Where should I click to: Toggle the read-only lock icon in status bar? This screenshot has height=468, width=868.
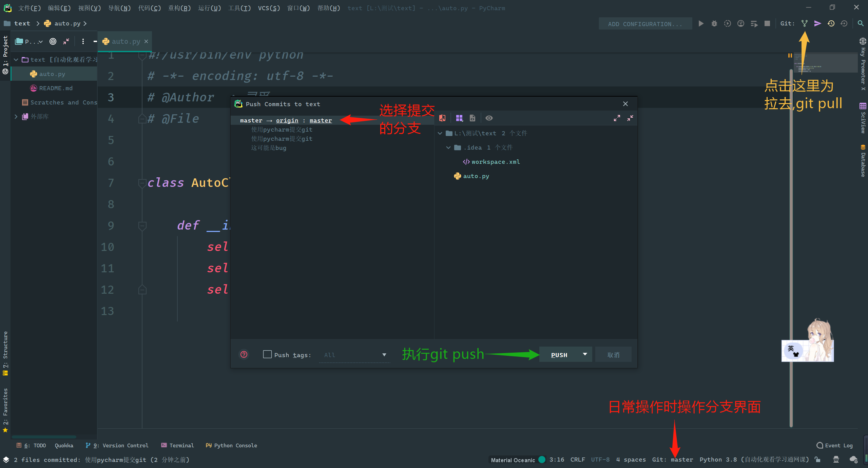(x=818, y=460)
